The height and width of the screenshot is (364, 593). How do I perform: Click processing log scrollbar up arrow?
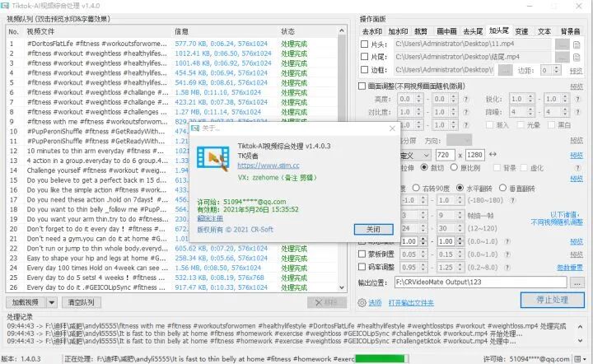pos(580,327)
